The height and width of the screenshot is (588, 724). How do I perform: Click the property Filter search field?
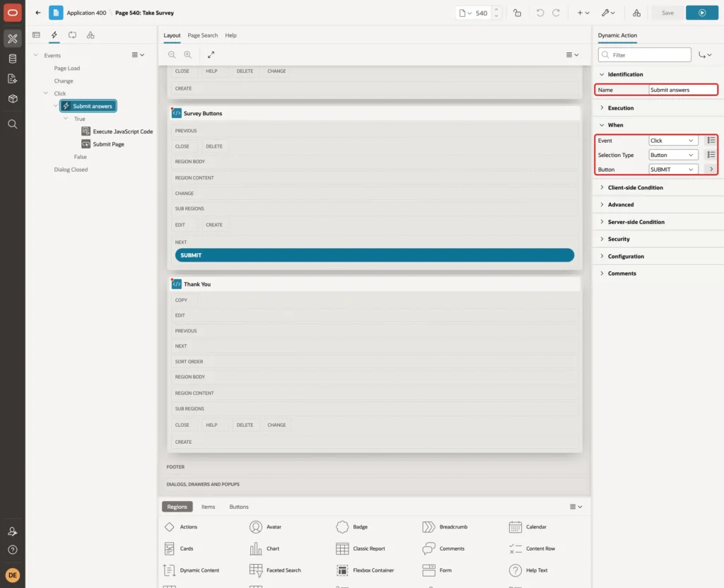[645, 55]
